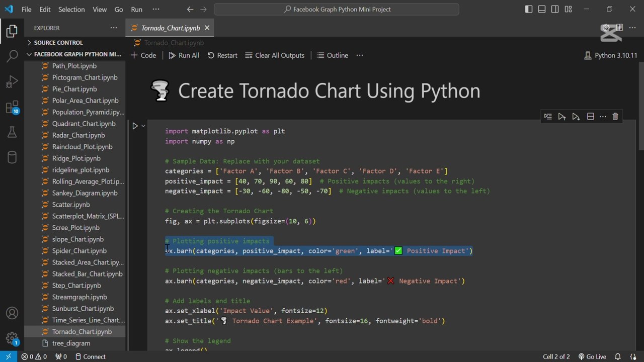Viewport: 644px width, 362px height.
Task: Open the Accounts menu icon
Action: tap(12, 314)
